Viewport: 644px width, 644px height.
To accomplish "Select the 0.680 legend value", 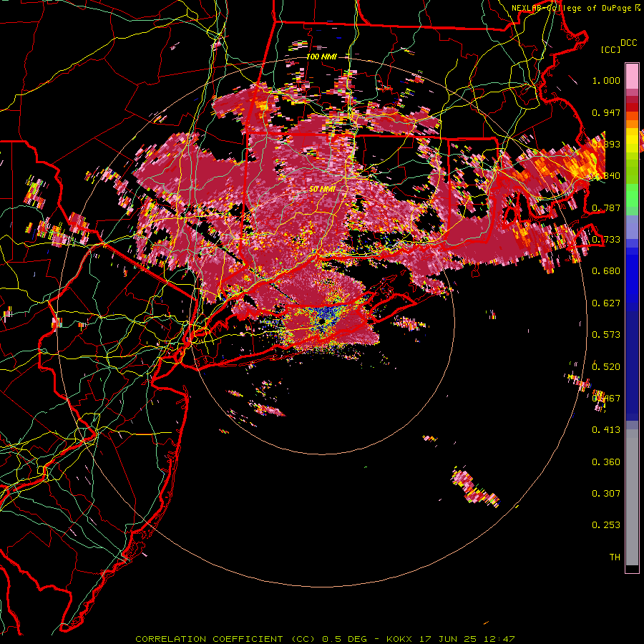I will pyautogui.click(x=606, y=271).
